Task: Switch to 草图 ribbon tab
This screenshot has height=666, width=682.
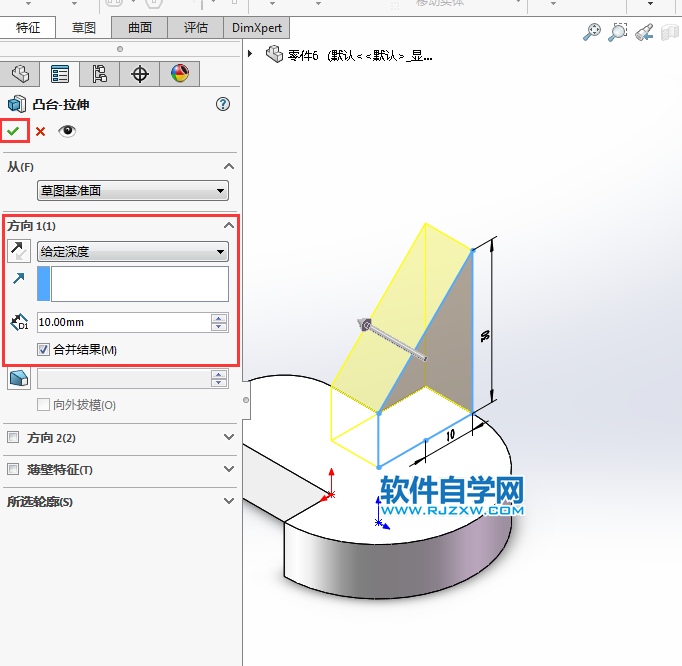Action: tap(84, 28)
